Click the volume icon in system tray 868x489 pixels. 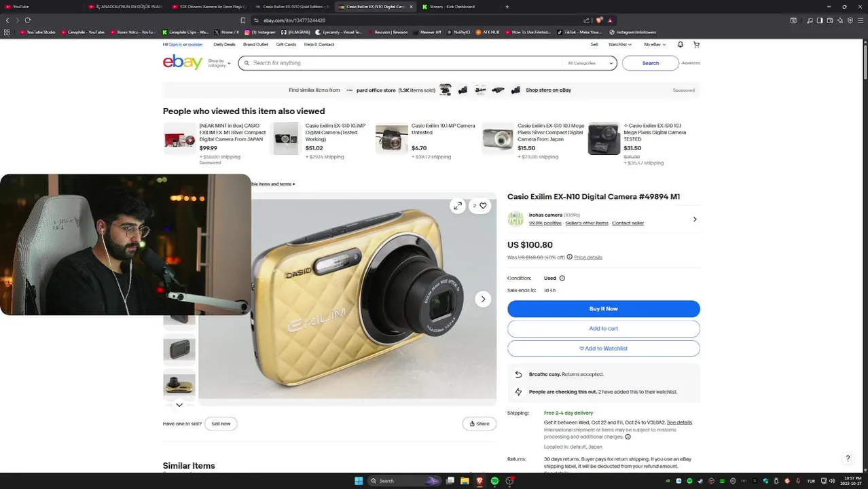(x=833, y=481)
